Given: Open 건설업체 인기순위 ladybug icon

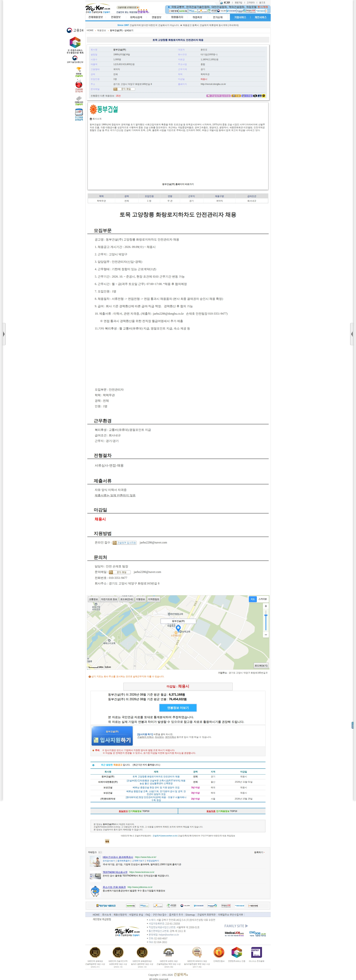Looking at the screenshot, I should click(79, 86).
